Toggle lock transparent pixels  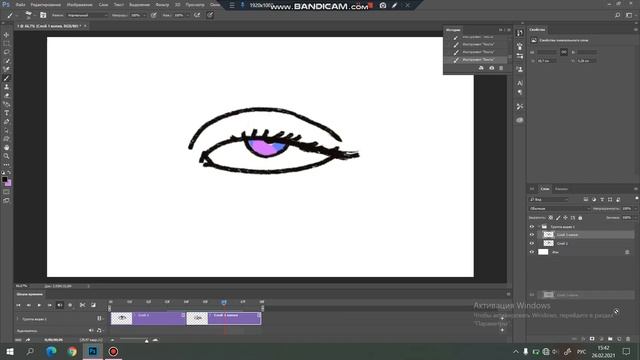pyautogui.click(x=551, y=218)
